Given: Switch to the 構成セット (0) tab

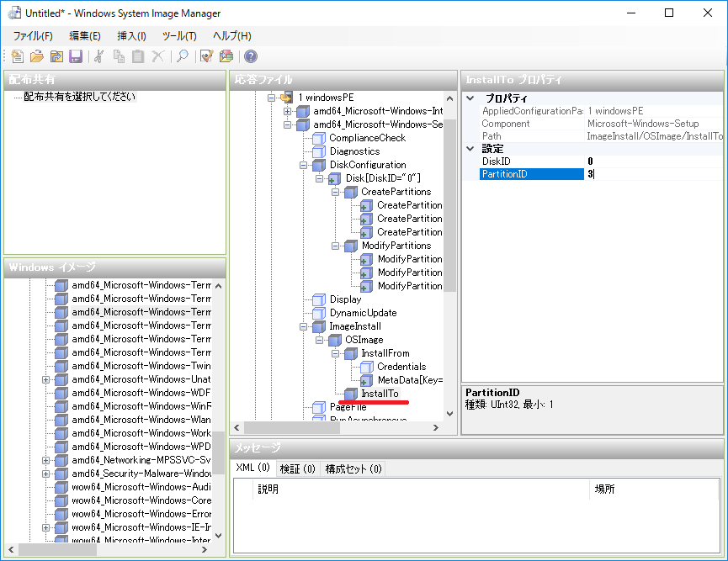Looking at the screenshot, I should click(x=353, y=469).
